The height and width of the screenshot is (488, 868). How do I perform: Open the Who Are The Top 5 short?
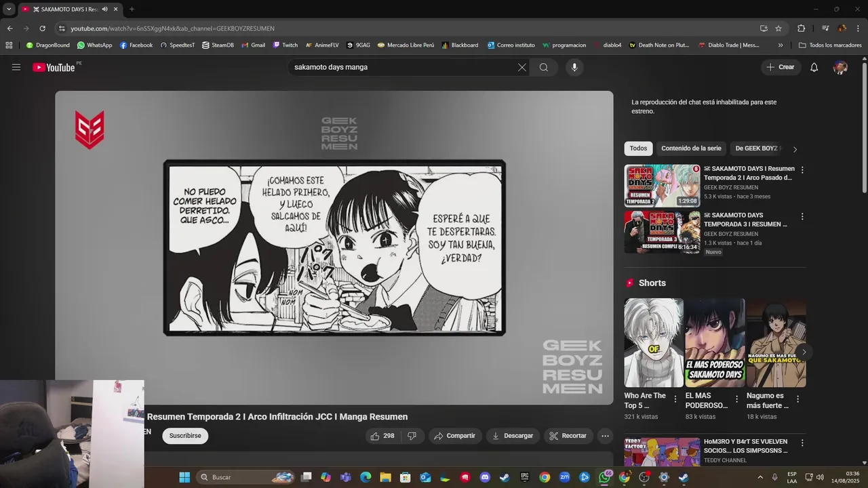[654, 343]
